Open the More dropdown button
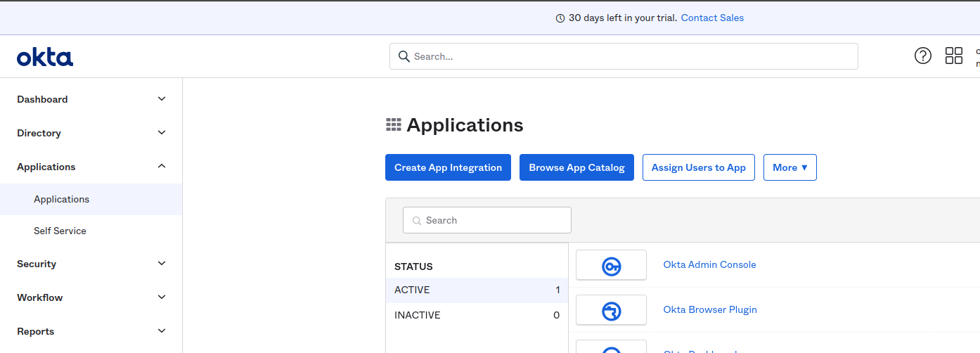 [x=790, y=167]
